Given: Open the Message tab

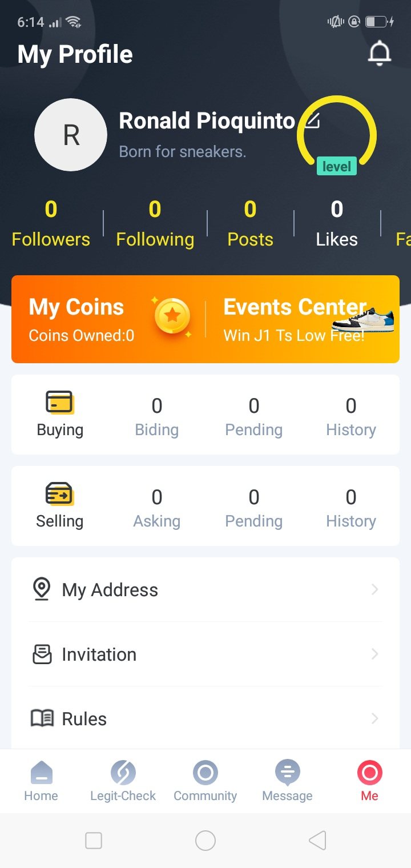Looking at the screenshot, I should pyautogui.click(x=288, y=781).
